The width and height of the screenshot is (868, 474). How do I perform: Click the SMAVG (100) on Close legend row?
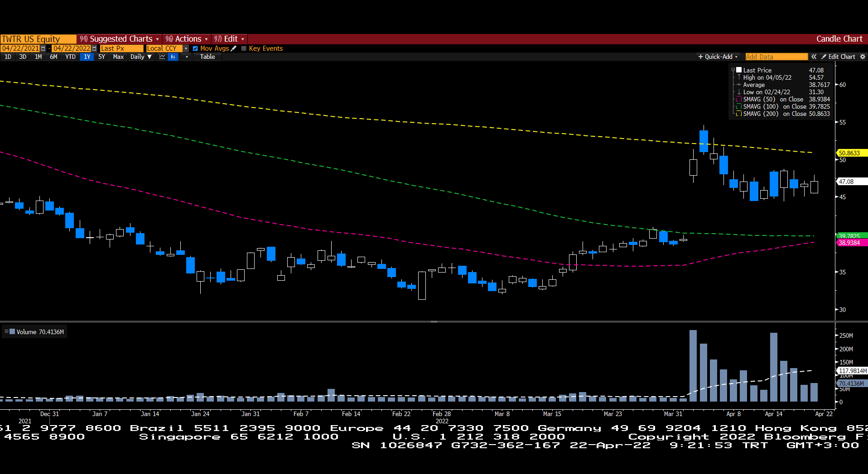pyautogui.click(x=783, y=106)
